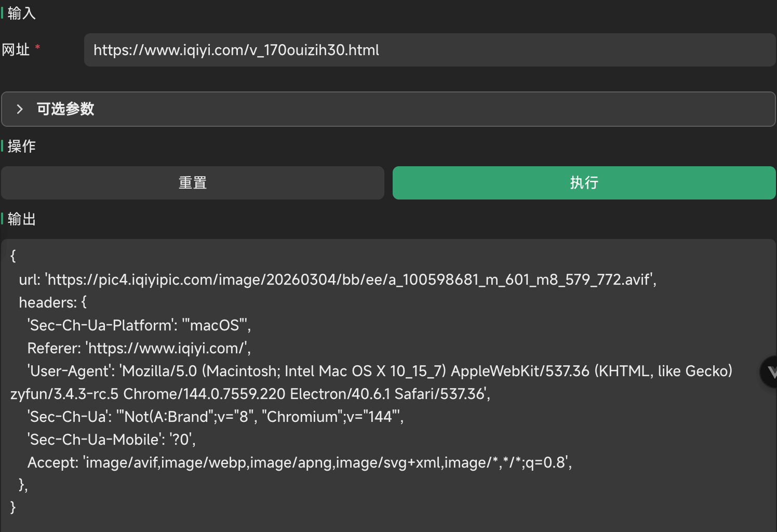Click the iqiyi video URL input field
This screenshot has height=532, width=777.
[364, 50]
